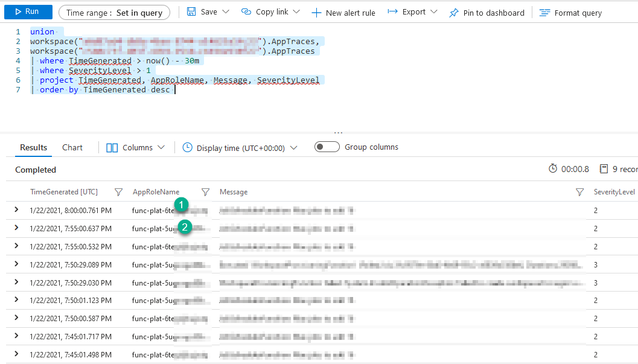Click the query duration clock icon showing 00:00.8
This screenshot has width=638, height=364.
pyautogui.click(x=553, y=169)
